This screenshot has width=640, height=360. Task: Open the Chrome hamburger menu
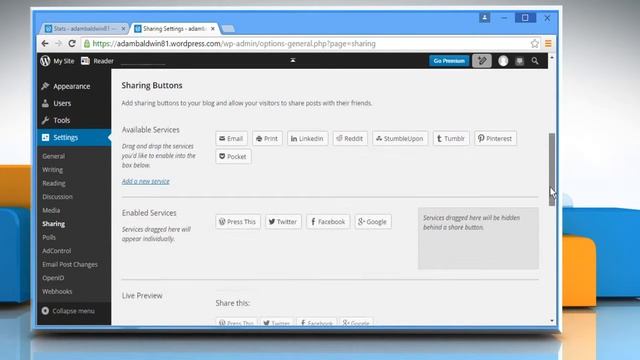[548, 43]
